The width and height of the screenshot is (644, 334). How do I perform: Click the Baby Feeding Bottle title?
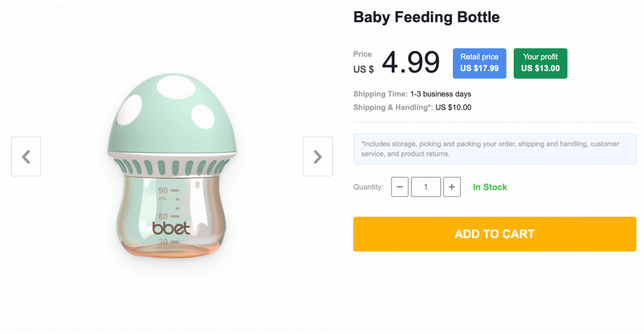pos(426,17)
